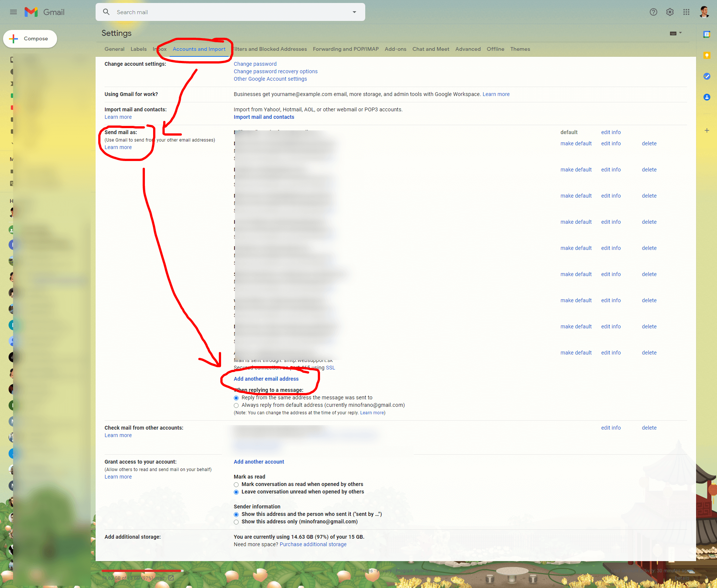Viewport: 717px width, 588px height.
Task: Open the Settings gear icon
Action: [x=670, y=12]
